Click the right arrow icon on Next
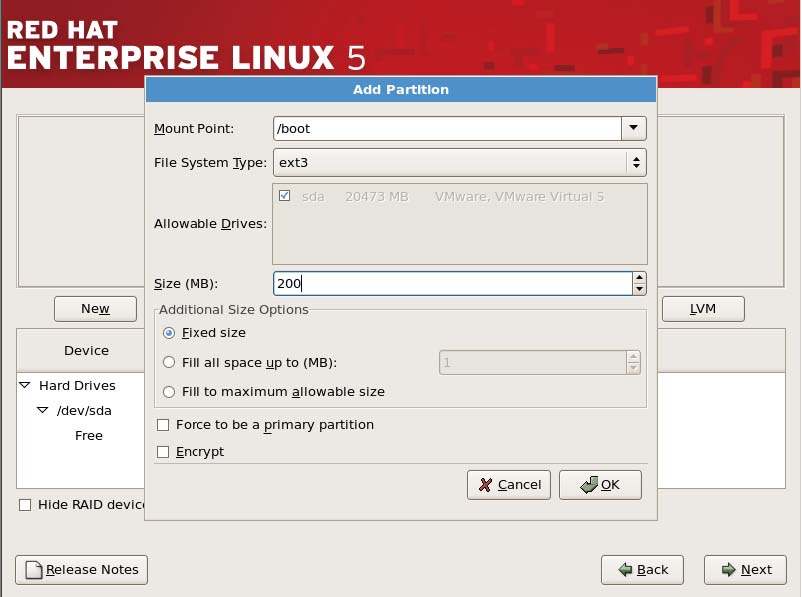The height and width of the screenshot is (597, 802). coord(727,570)
